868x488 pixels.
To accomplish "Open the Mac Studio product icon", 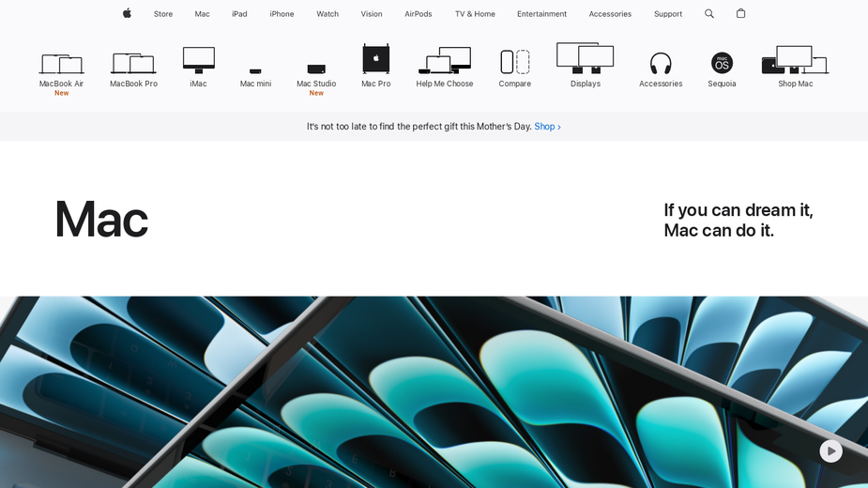I will (x=316, y=69).
